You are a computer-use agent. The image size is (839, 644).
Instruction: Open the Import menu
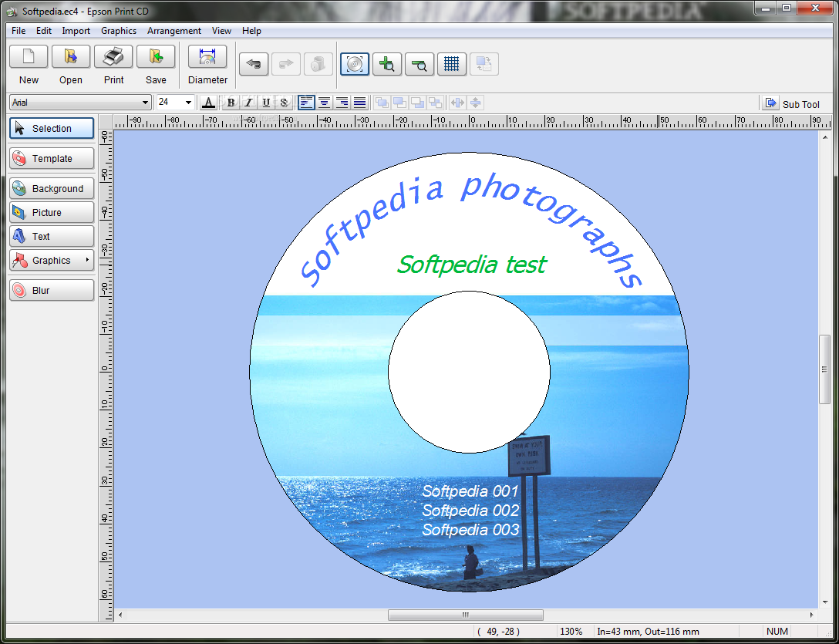coord(76,31)
